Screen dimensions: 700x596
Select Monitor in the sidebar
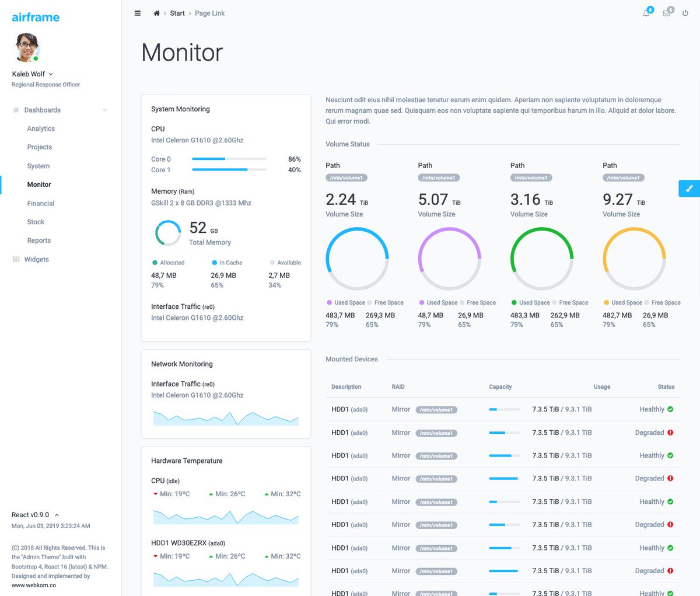(x=39, y=184)
